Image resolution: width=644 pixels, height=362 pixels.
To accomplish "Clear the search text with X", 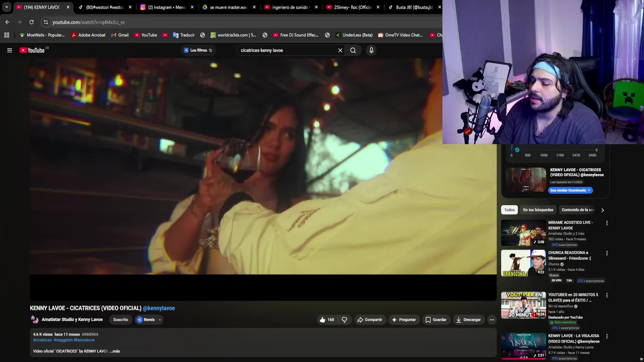I will tap(340, 50).
